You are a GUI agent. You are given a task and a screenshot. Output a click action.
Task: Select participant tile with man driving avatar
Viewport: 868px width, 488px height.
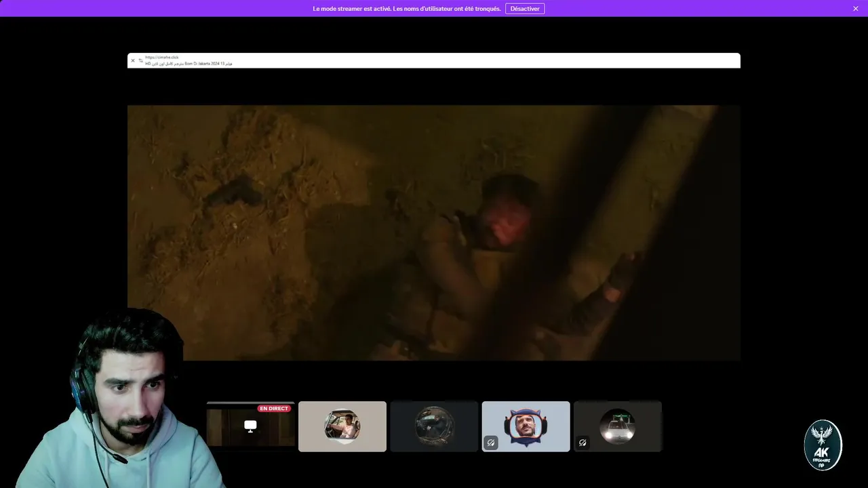click(342, 426)
